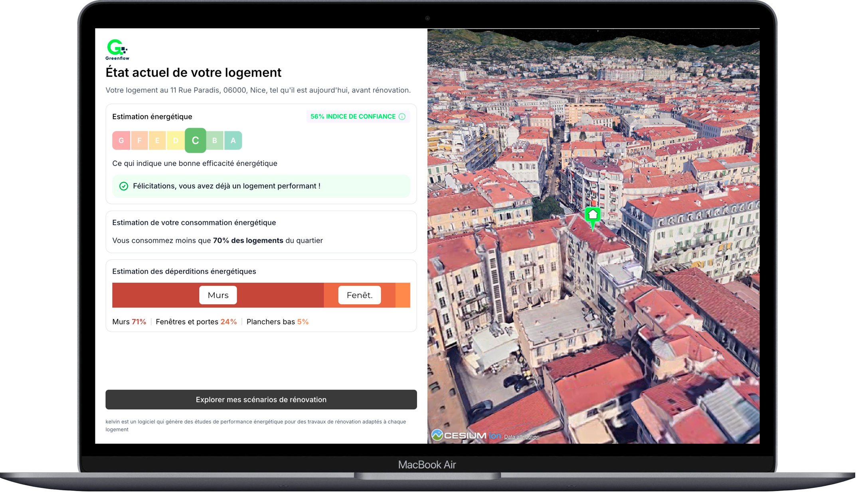
Task: Select energy class D swatch
Action: tap(175, 141)
